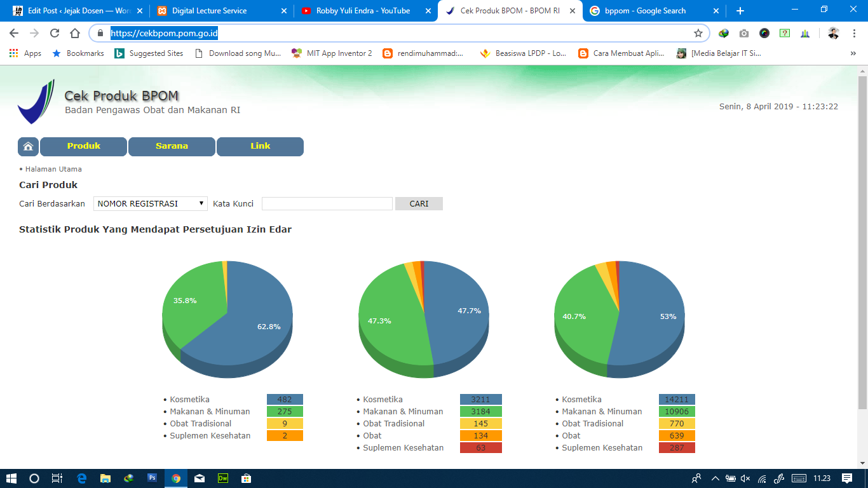
Task: Click the page vertical scrollbar
Action: click(x=862, y=241)
